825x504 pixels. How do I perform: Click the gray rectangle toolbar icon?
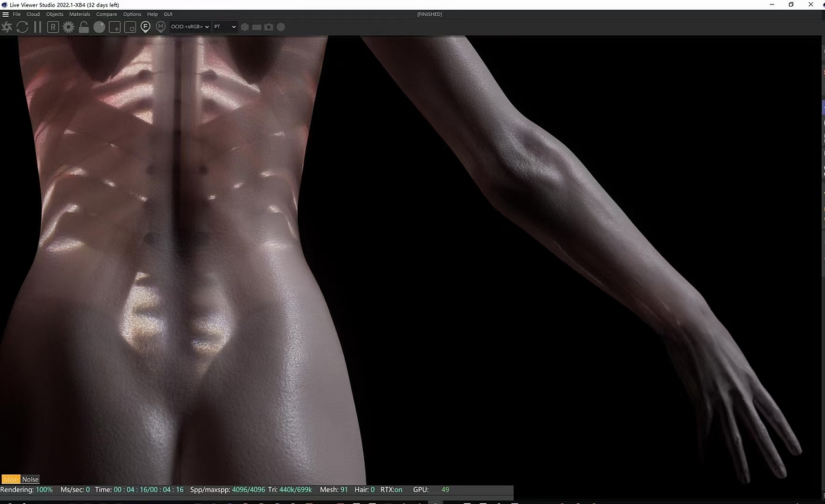(257, 27)
